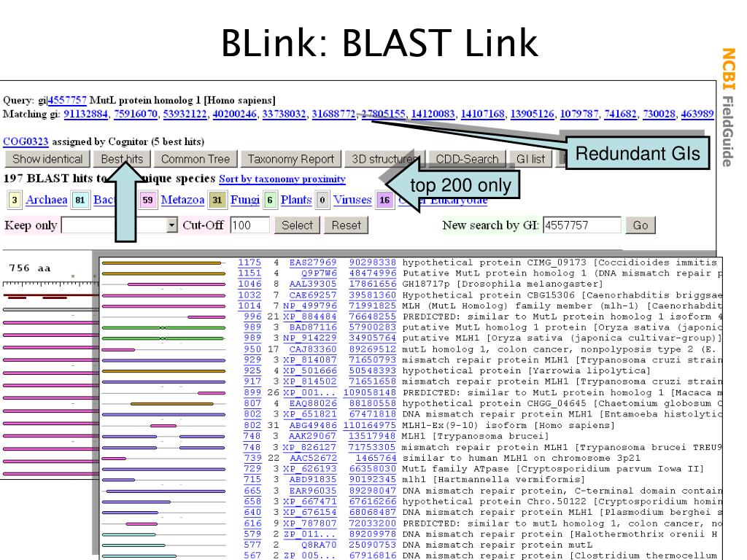Image resolution: width=747 pixels, height=560 pixels.
Task: Filter hits to Metazoa
Action: click(x=182, y=200)
